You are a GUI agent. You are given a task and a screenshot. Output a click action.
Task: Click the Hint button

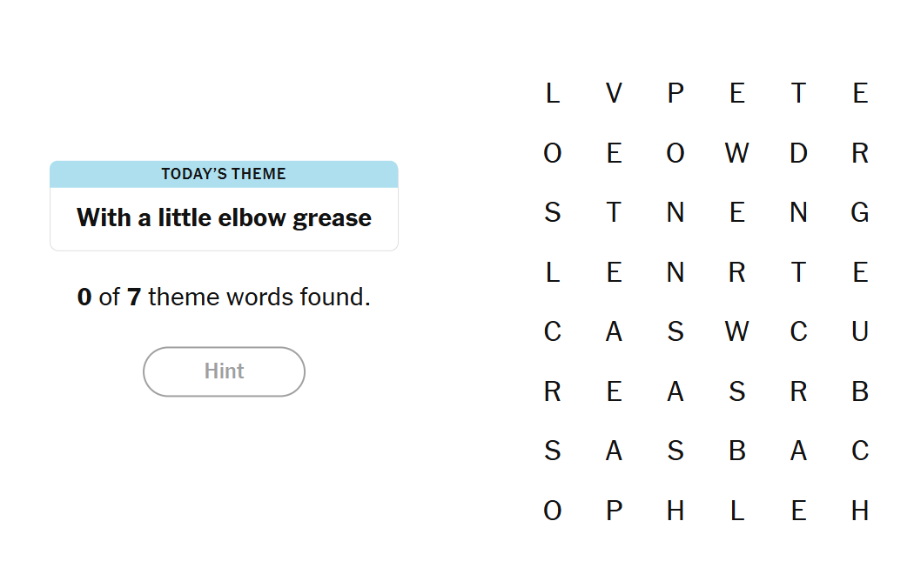(x=224, y=371)
